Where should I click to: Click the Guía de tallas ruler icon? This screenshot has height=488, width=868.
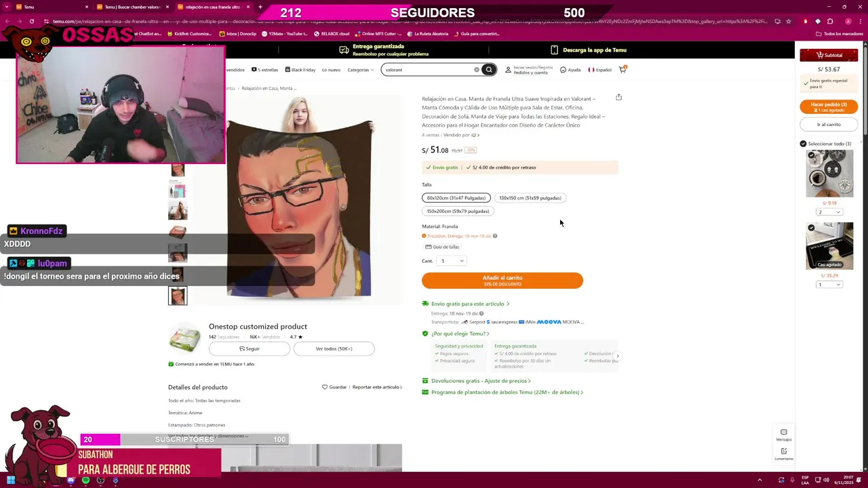(429, 247)
